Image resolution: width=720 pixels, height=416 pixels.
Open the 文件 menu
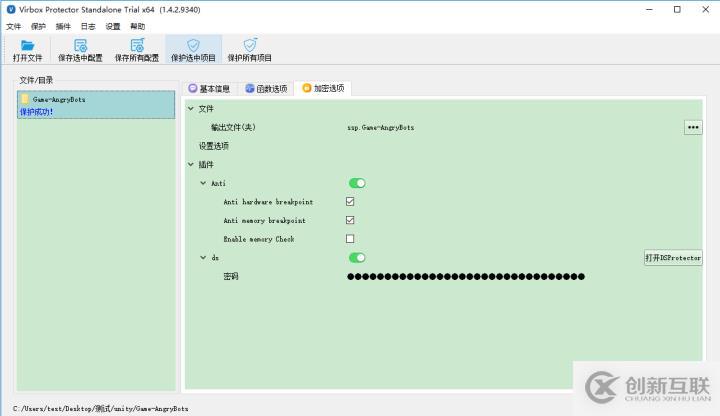pyautogui.click(x=13, y=26)
